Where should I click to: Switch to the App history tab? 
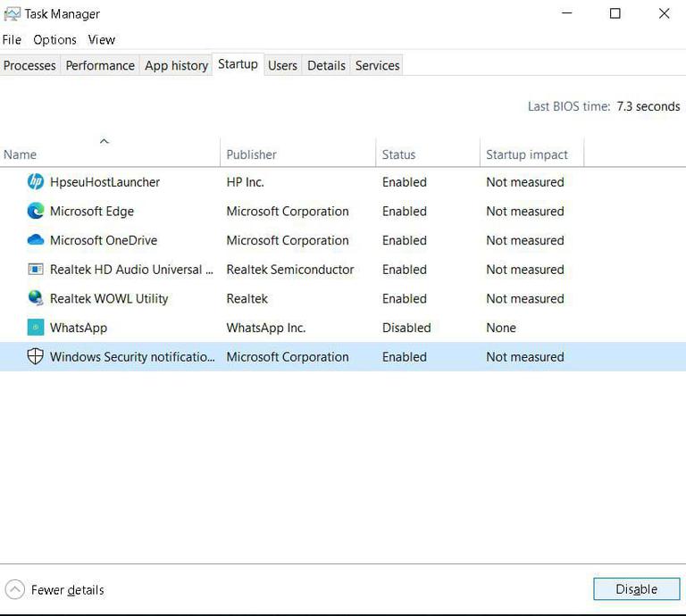coord(176,65)
